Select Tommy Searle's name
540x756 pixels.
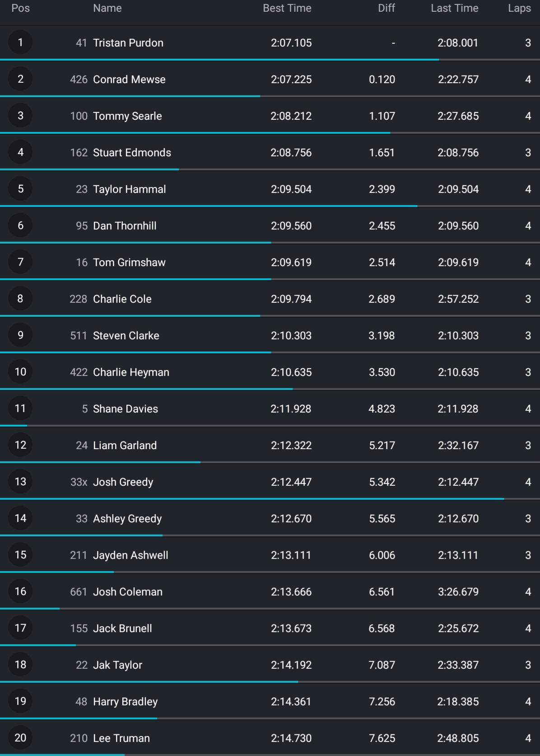pos(127,116)
